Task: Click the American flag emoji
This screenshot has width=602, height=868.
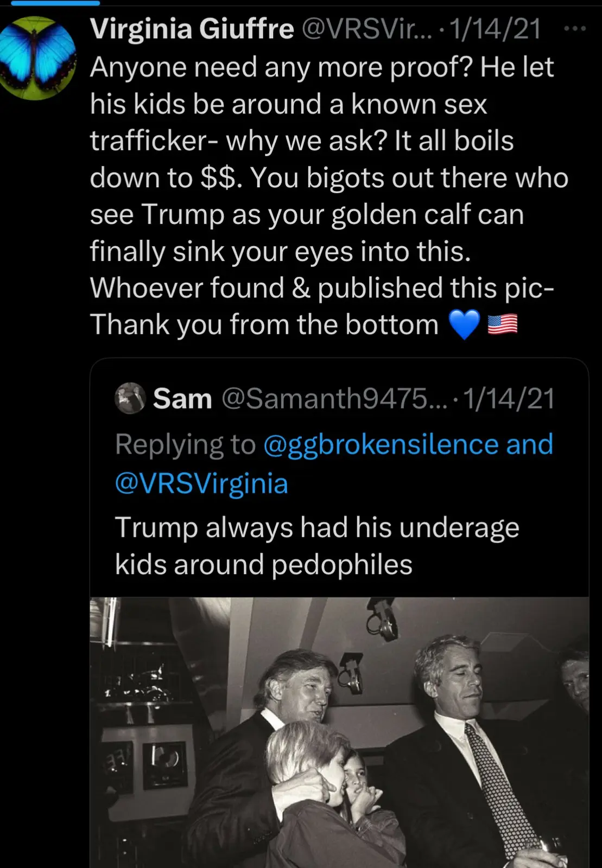Action: tap(502, 324)
